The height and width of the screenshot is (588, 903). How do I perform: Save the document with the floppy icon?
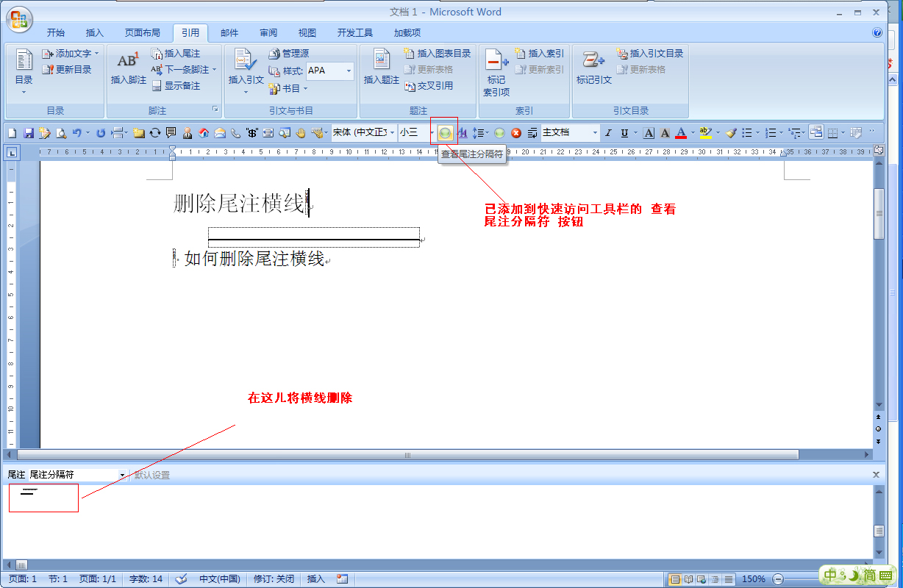point(29,133)
